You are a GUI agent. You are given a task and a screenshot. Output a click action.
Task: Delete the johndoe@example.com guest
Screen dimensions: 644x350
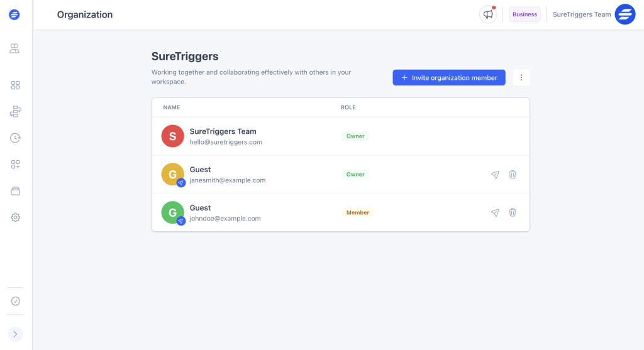[513, 213]
